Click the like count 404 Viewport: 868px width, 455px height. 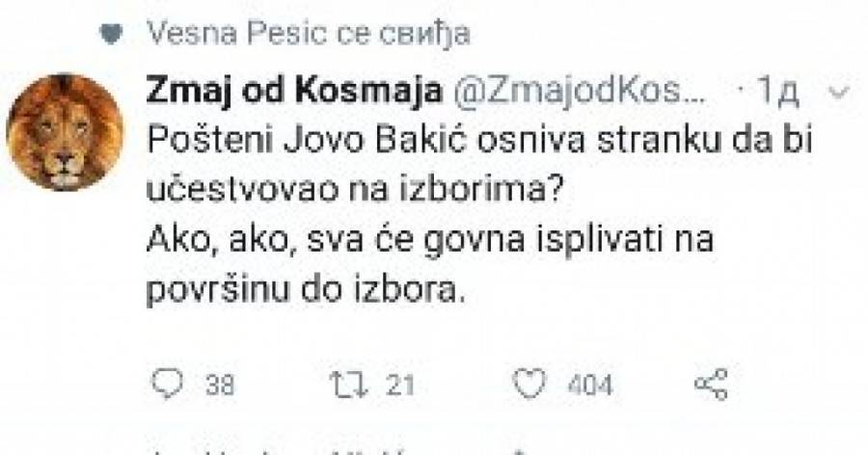(x=588, y=386)
